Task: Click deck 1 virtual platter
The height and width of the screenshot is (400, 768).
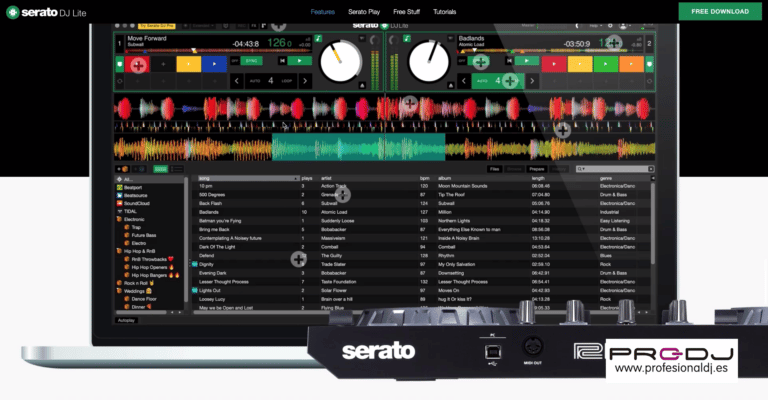Action: (x=340, y=62)
